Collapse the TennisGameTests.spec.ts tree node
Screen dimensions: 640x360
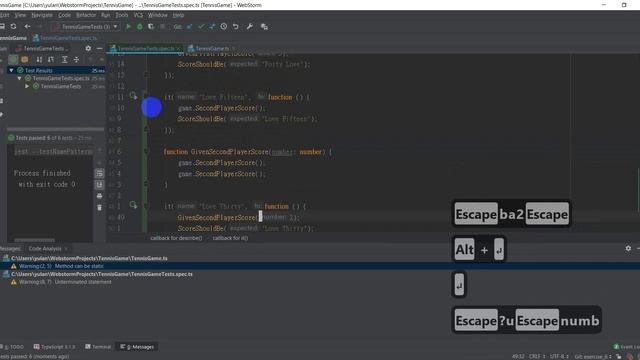click(19, 78)
